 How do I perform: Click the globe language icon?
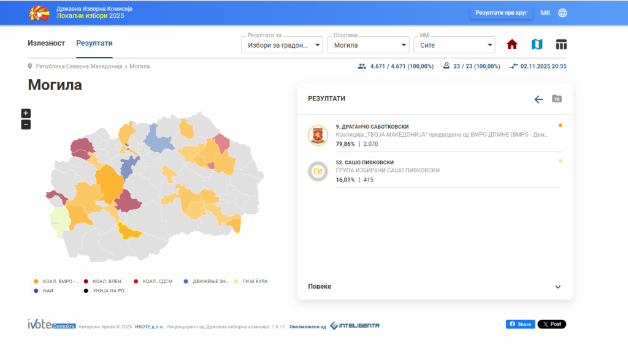[562, 13]
